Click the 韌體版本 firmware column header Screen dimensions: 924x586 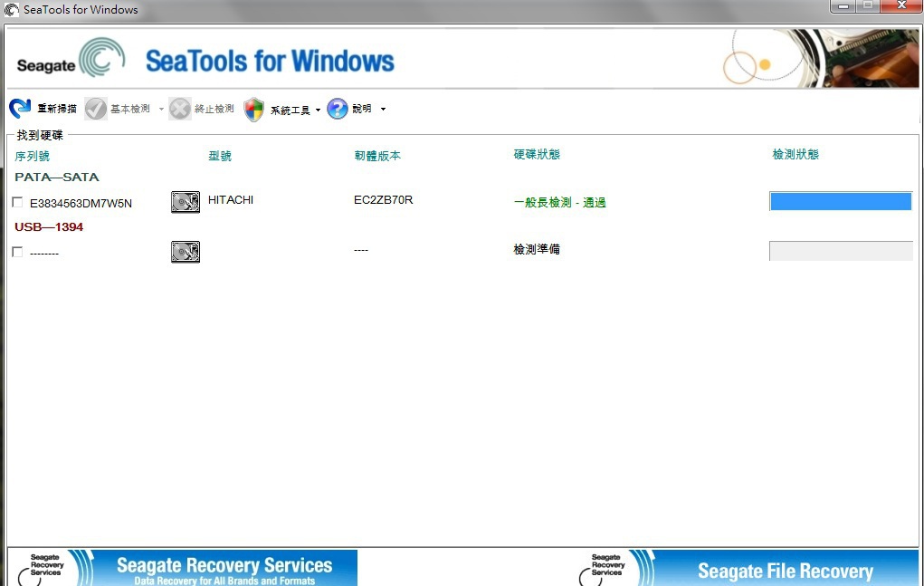(x=377, y=156)
